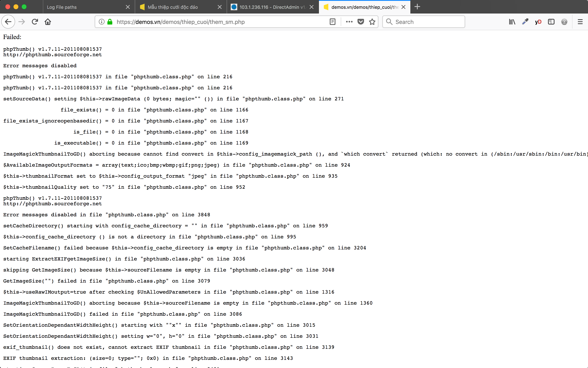Click ImageMagickThumbnailToGD() failed line 3086
Screen dimensions: 588x368
pyautogui.click(x=122, y=314)
